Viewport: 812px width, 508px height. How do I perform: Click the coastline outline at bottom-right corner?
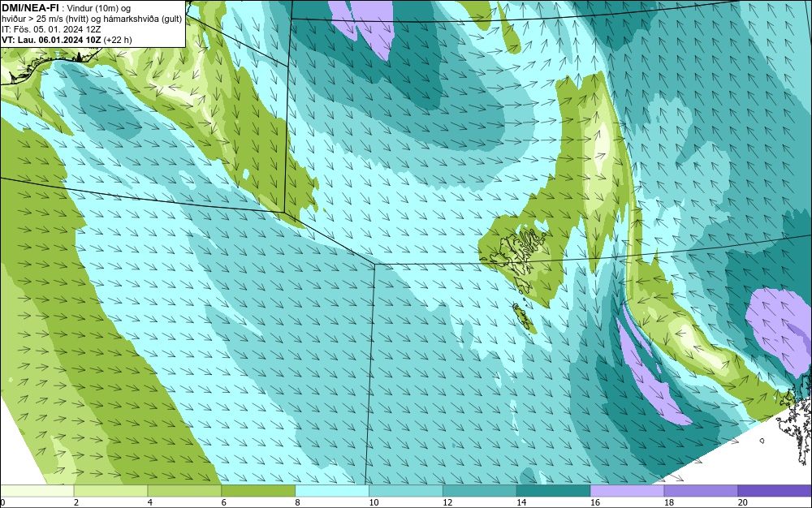coord(795,418)
